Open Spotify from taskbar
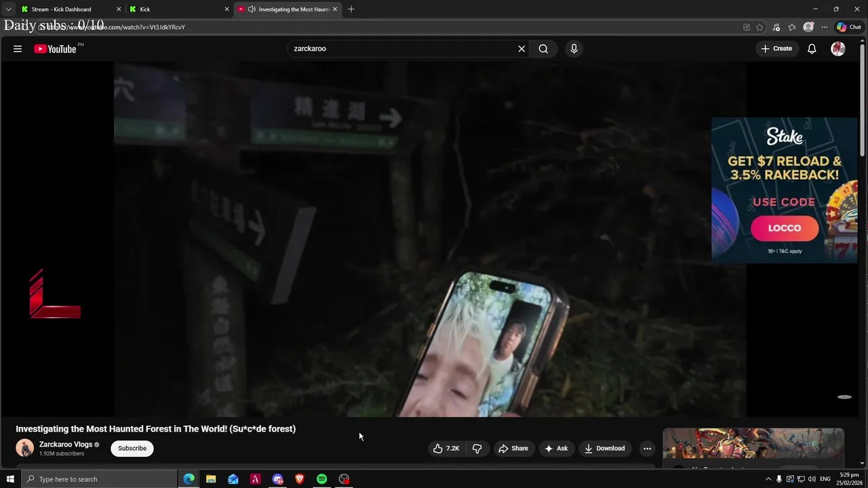 coord(321,479)
